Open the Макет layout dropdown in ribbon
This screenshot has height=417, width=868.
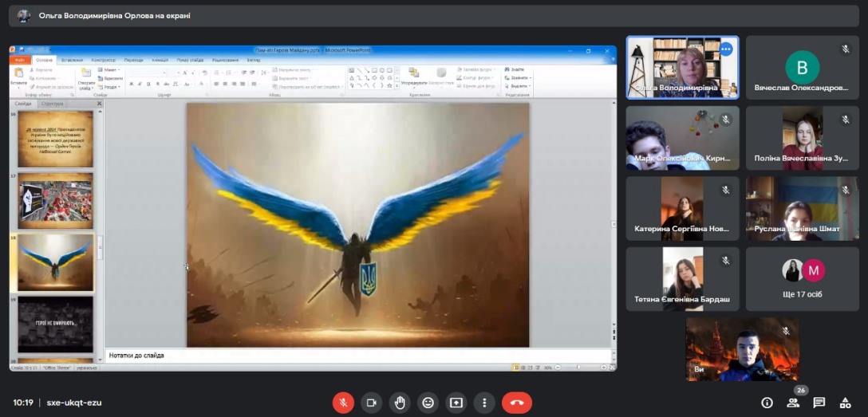click(111, 69)
